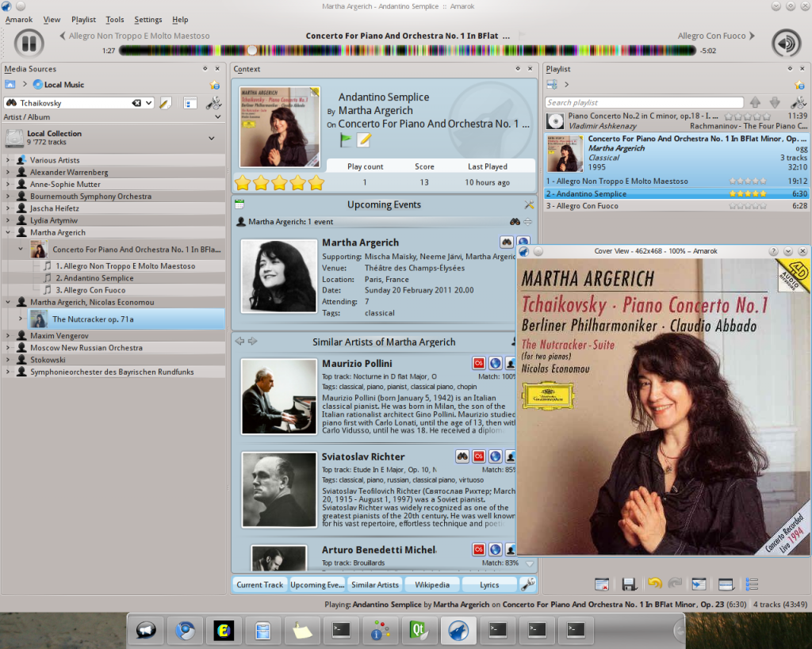
Task: Expand the Various Artists tree node
Action: [x=8, y=160]
